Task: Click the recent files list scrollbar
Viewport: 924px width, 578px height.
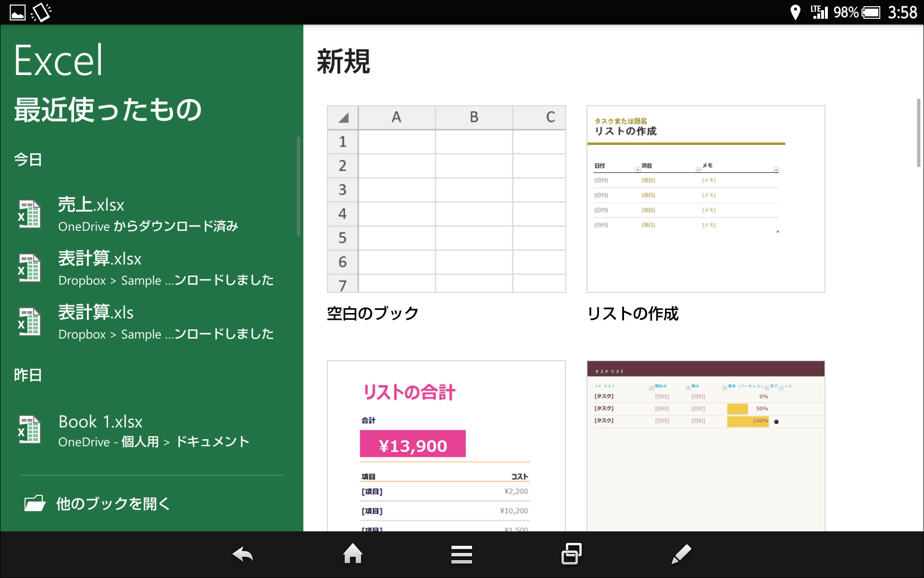Action: click(299, 183)
